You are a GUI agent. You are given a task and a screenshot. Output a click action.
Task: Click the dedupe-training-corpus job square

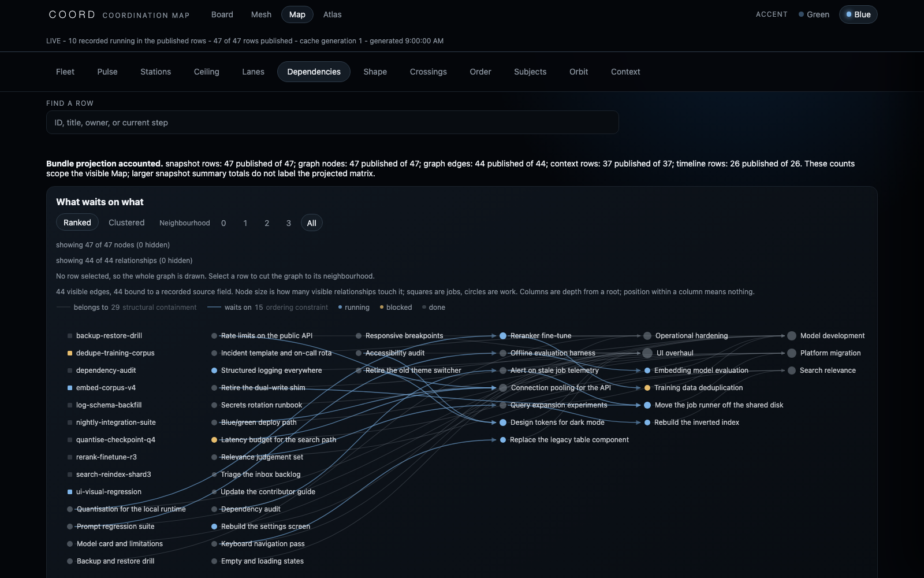click(70, 353)
